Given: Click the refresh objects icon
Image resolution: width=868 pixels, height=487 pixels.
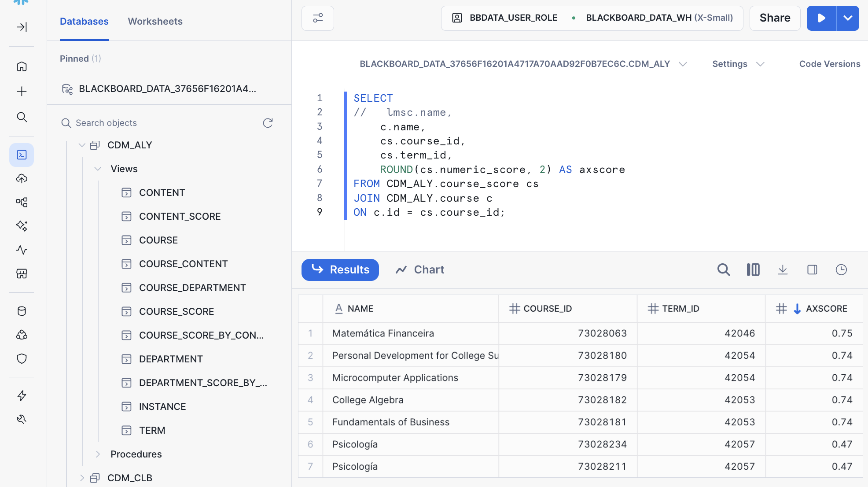Looking at the screenshot, I should point(268,123).
